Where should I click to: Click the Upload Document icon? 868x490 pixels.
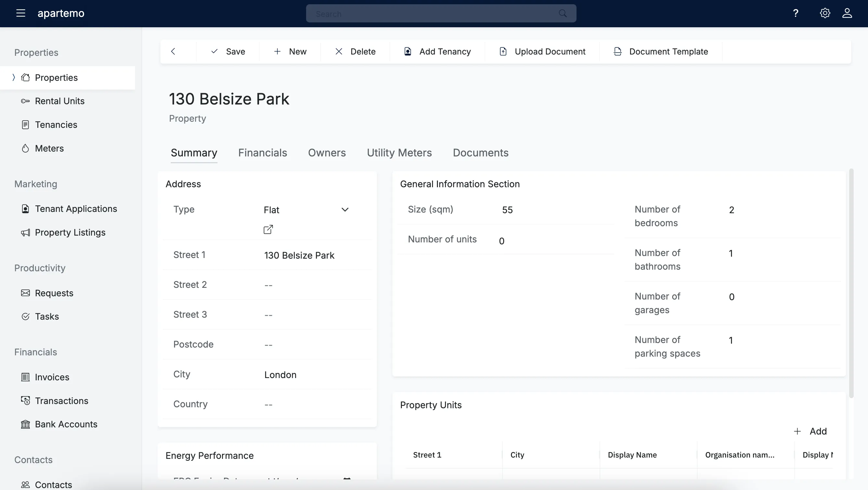tap(503, 51)
